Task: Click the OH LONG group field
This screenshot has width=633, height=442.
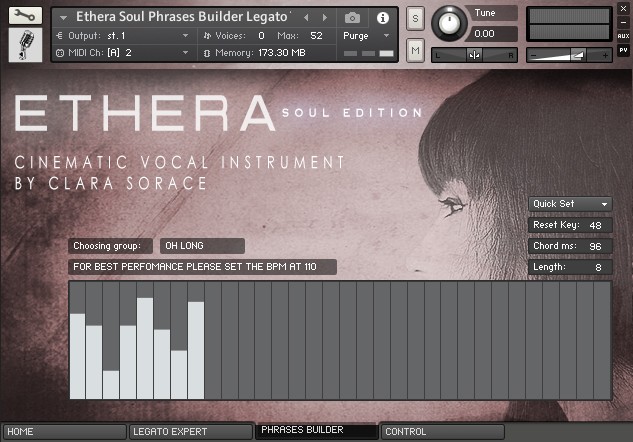Action: point(202,246)
